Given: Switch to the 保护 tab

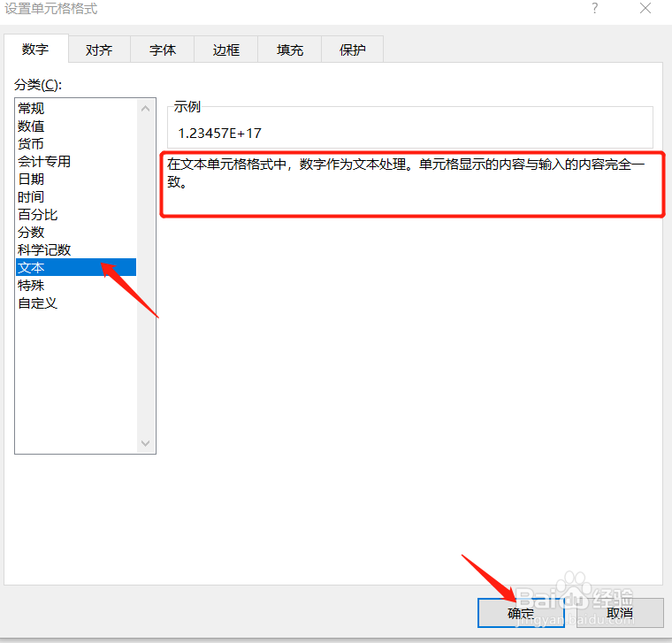Looking at the screenshot, I should (x=352, y=50).
